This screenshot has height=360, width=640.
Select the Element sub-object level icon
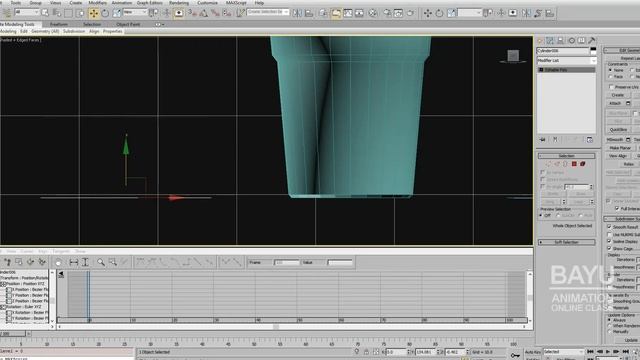(x=582, y=164)
